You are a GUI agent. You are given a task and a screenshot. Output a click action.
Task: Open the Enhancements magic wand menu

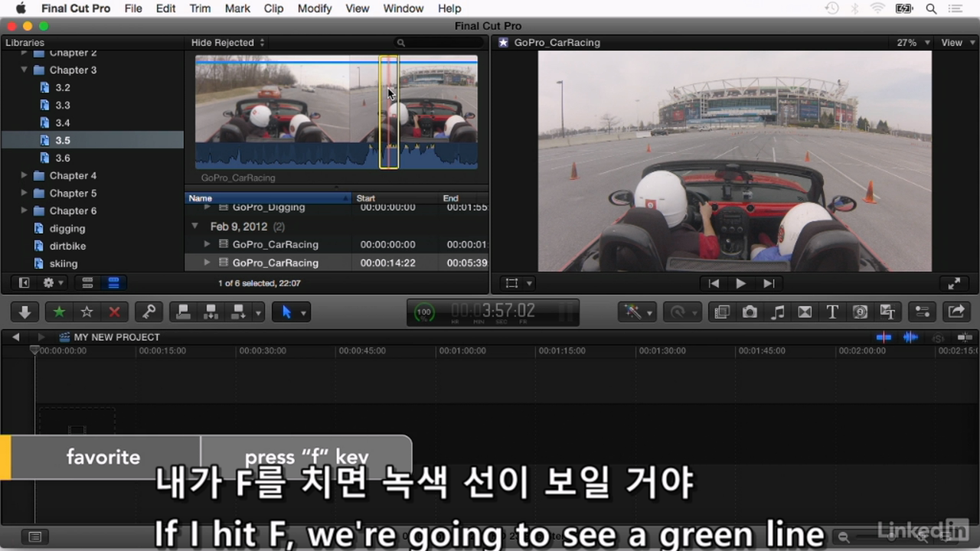(x=637, y=312)
